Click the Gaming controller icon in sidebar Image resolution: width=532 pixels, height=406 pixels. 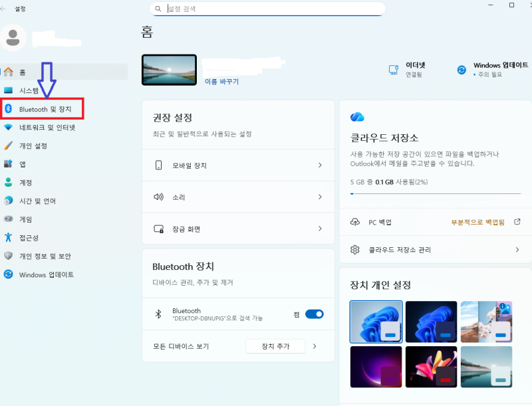click(x=8, y=219)
